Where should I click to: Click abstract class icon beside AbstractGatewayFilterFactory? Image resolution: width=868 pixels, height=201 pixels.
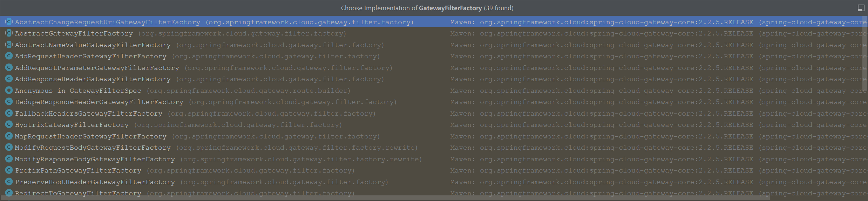pos(9,33)
